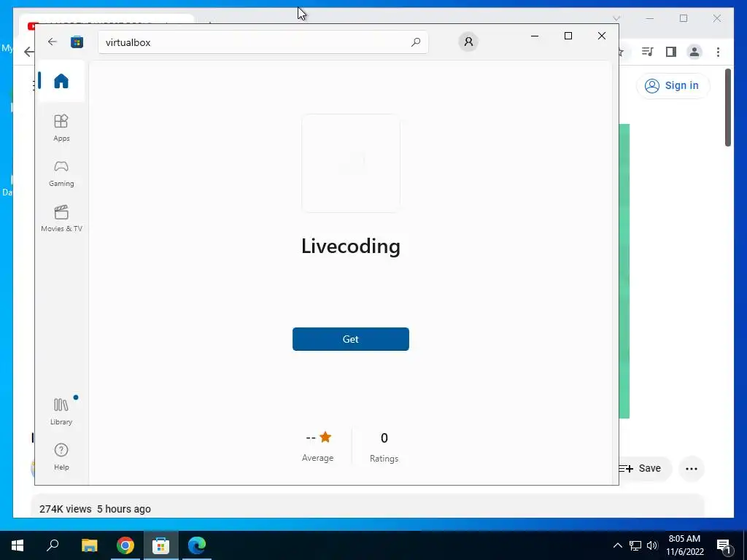747x560 pixels.
Task: Click 274K views text on YouTube
Action: 65,509
